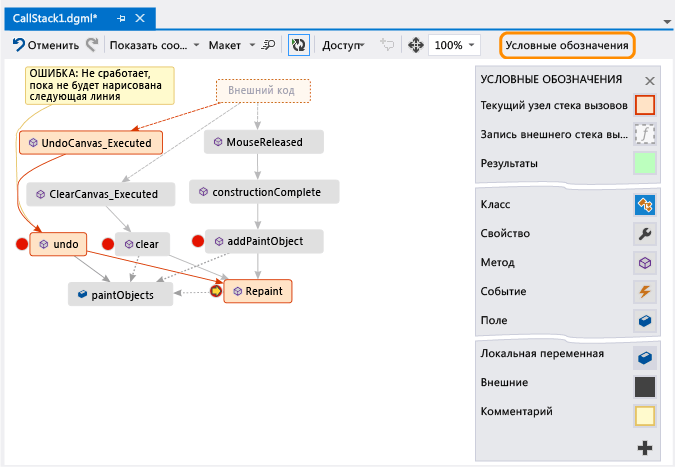Click the Комментарий legend label
675x467 pixels.
(516, 411)
